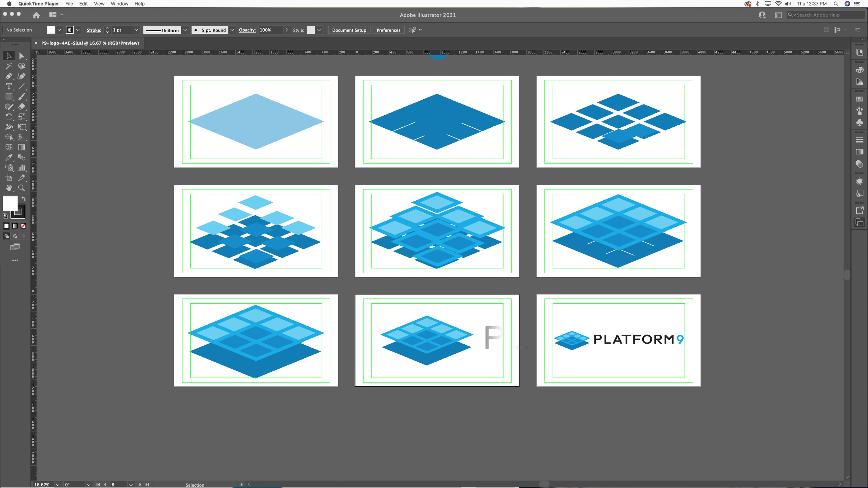The height and width of the screenshot is (488, 868).
Task: Swap fill and stroke colors
Action: click(24, 199)
